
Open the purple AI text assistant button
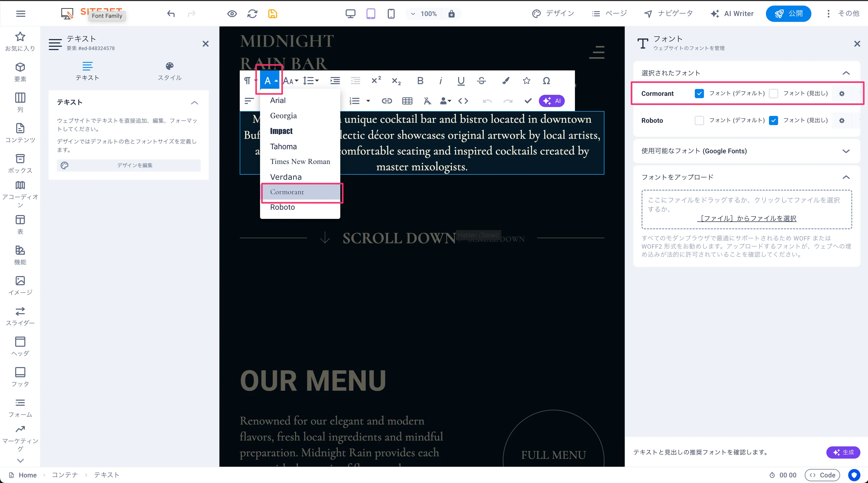(552, 101)
